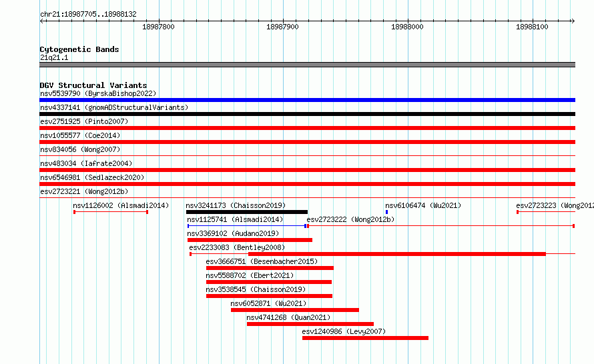
Task: Click the nsv1125741 (Alsmadi2014) label
Action: pyautogui.click(x=235, y=219)
